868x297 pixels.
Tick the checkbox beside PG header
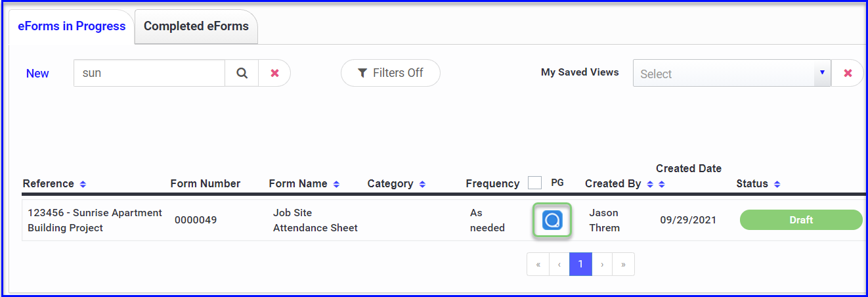pos(535,183)
